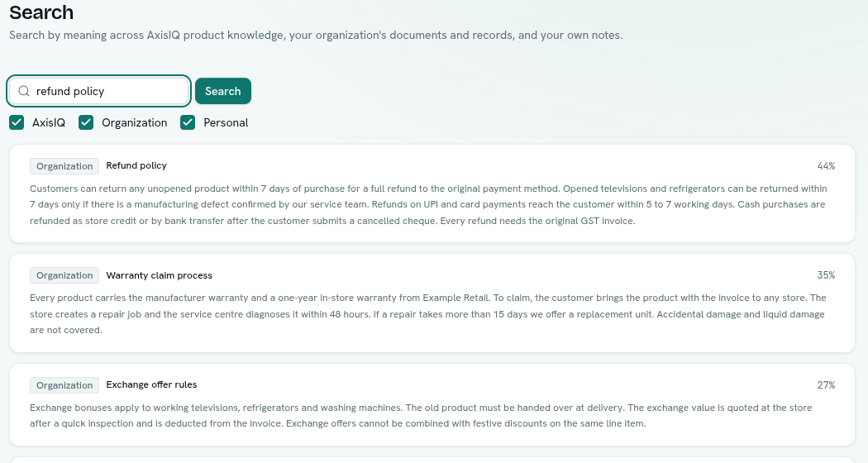Viewport: 868px width, 463px height.
Task: Click the 35% relevance score
Action: [826, 275]
